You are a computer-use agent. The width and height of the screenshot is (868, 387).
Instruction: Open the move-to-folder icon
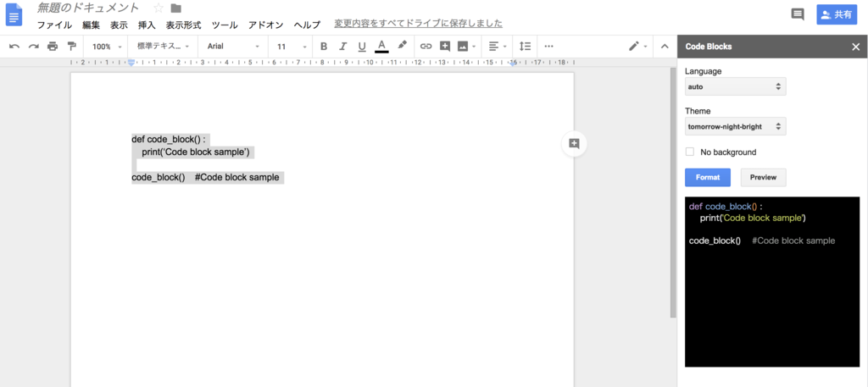point(176,8)
